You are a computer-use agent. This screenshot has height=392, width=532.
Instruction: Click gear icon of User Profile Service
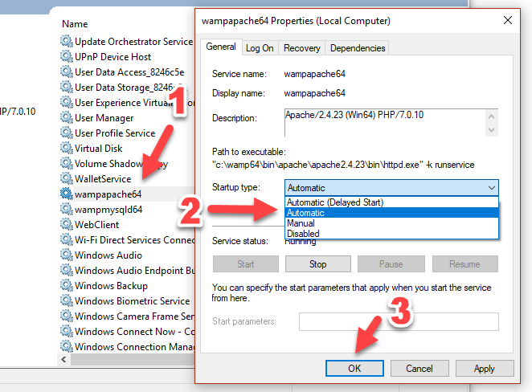[x=67, y=133]
